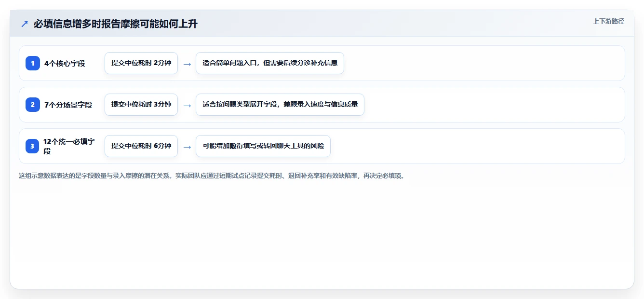Click the 提交中位耗时 6分钟 chip
644x299 pixels.
coord(141,146)
